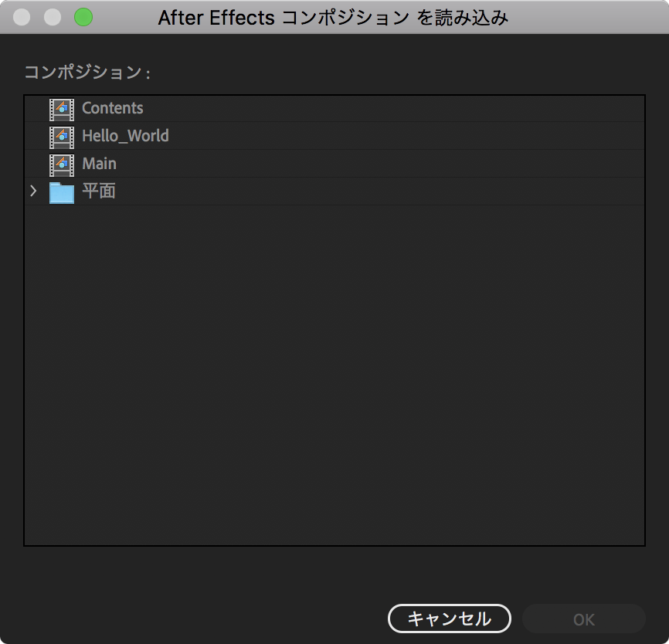The image size is (669, 644).
Task: Click the 平面 folder icon
Action: (x=62, y=192)
